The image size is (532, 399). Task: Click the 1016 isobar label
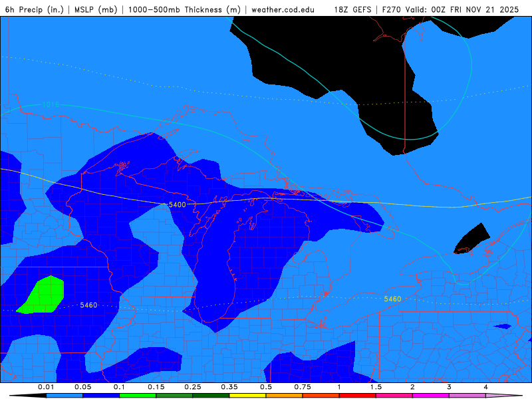(x=51, y=104)
